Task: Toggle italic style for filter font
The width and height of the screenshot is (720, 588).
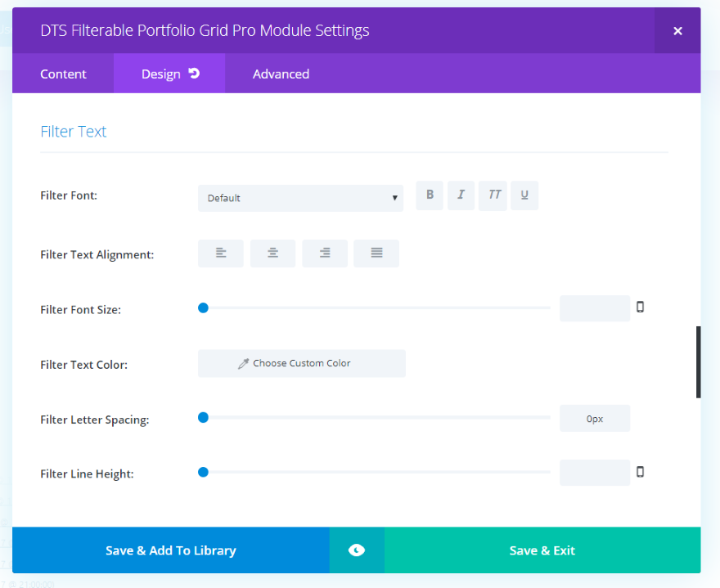Action: click(461, 195)
